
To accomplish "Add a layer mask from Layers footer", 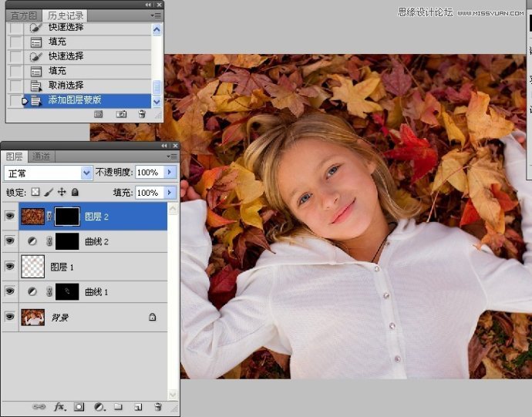I will click(79, 406).
